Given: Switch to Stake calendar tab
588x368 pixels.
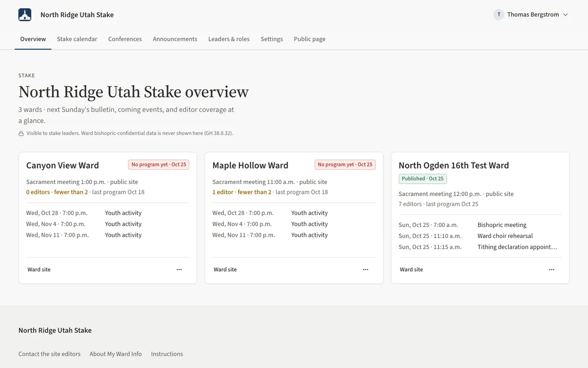Looking at the screenshot, I should (77, 39).
